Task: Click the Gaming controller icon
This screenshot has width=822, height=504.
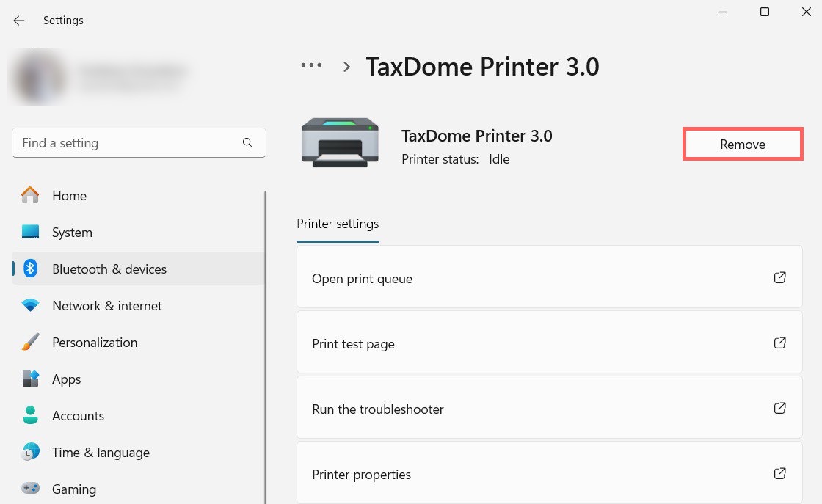Action: click(30, 489)
